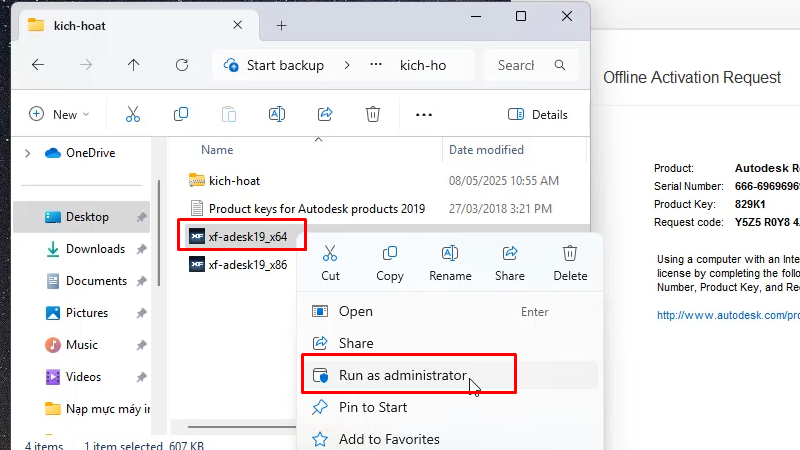
Task: Click the navigation pane vertical scrollbar
Action: [x=159, y=233]
